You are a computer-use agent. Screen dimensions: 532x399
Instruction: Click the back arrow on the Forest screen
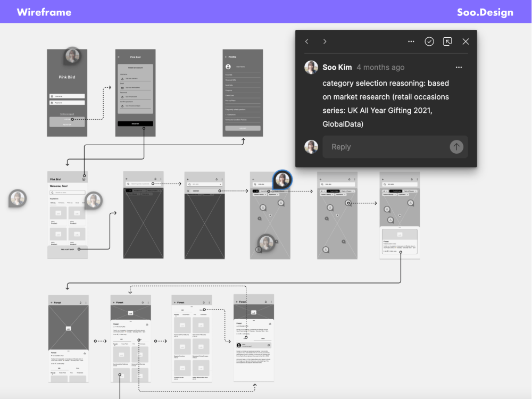point(52,303)
